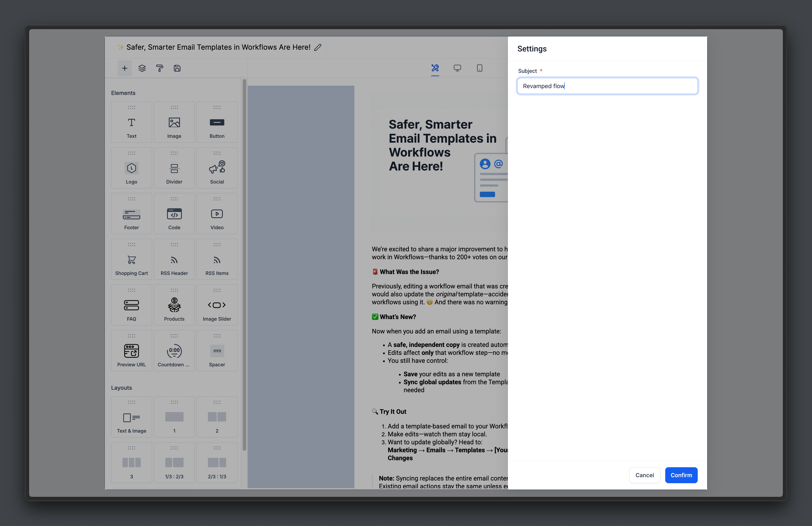Select the RSS Header element
812x526 pixels.
[x=174, y=259]
